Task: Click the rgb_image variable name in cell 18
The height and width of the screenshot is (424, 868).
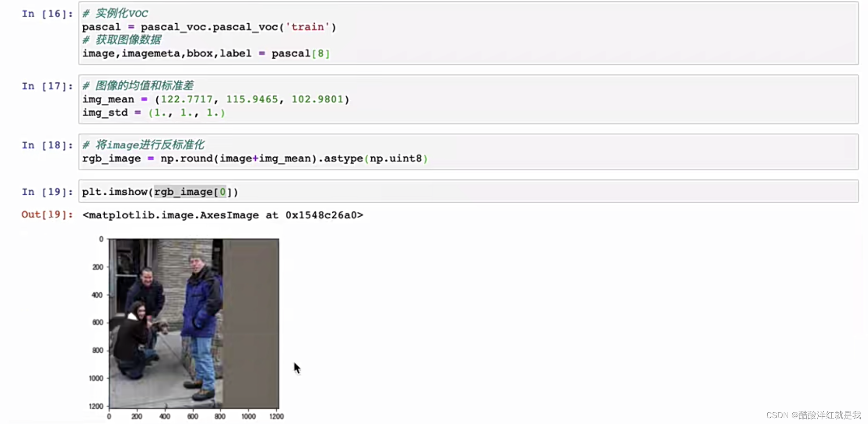Action: point(112,158)
